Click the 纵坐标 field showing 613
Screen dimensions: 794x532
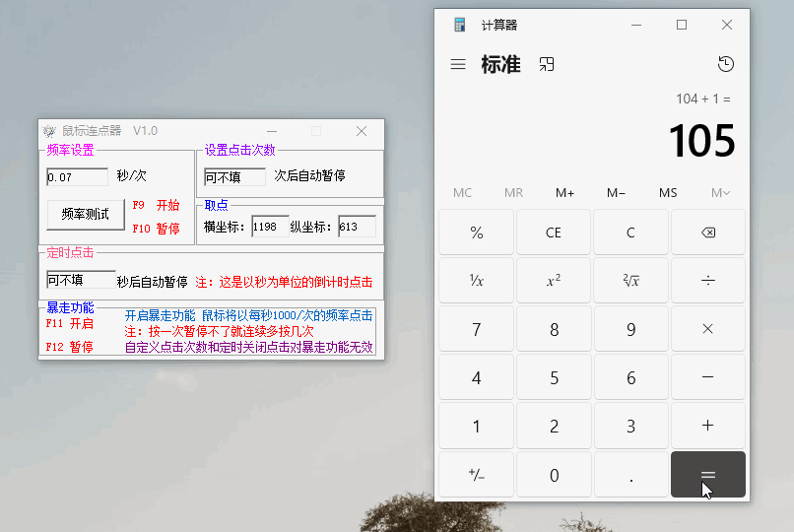(357, 227)
